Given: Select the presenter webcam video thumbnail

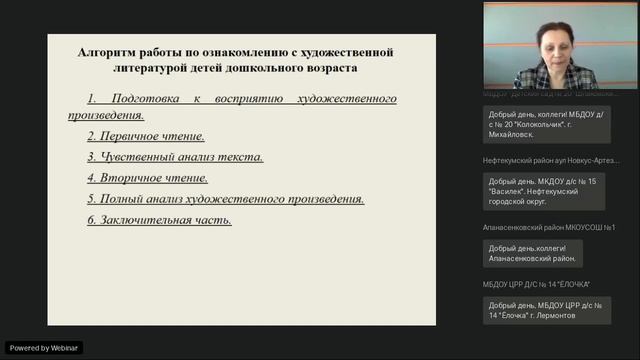Looking at the screenshot, I should coord(560,45).
